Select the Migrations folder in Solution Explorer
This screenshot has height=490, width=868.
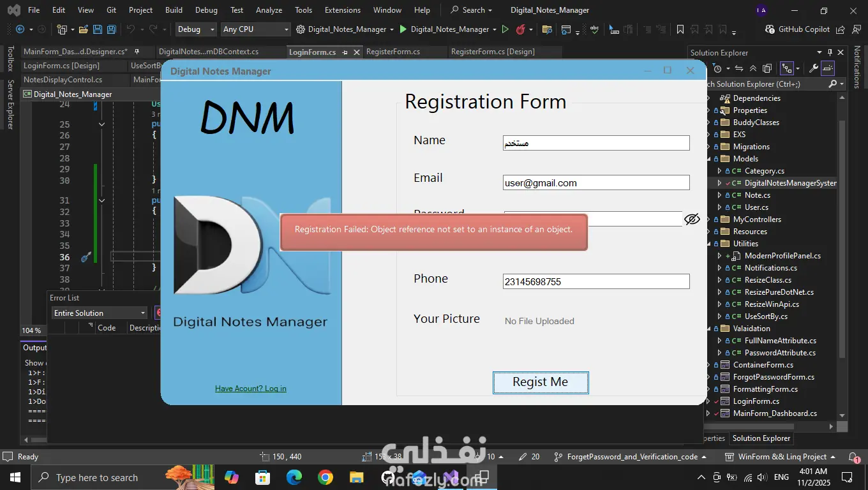(751, 147)
